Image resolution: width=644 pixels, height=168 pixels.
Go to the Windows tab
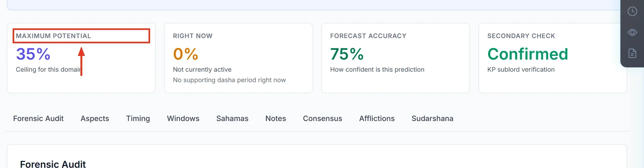pyautogui.click(x=183, y=119)
